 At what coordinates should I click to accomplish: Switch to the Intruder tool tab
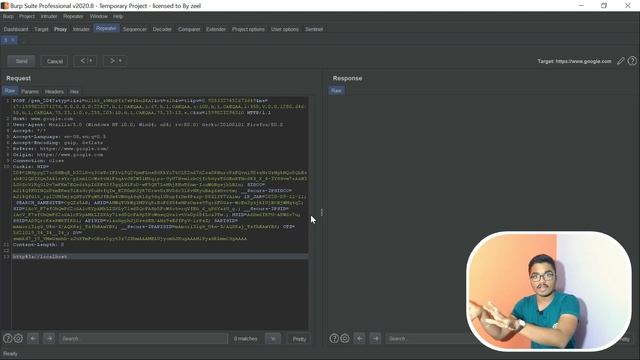point(81,29)
